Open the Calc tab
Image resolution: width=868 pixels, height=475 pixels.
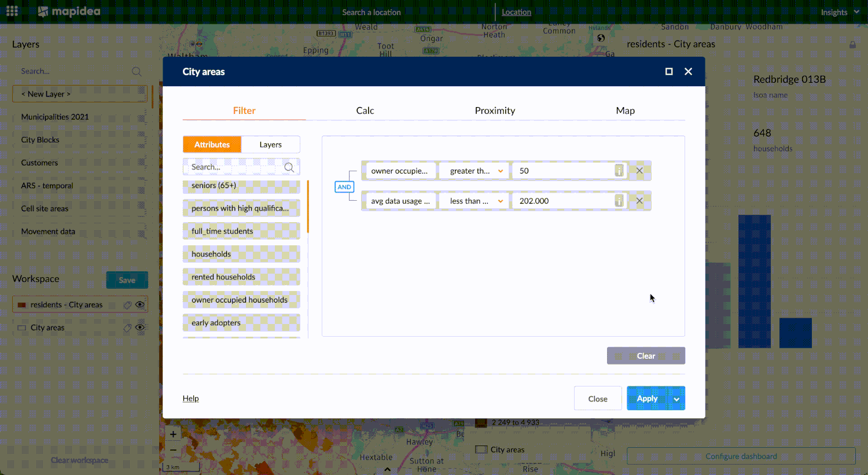[x=365, y=110]
